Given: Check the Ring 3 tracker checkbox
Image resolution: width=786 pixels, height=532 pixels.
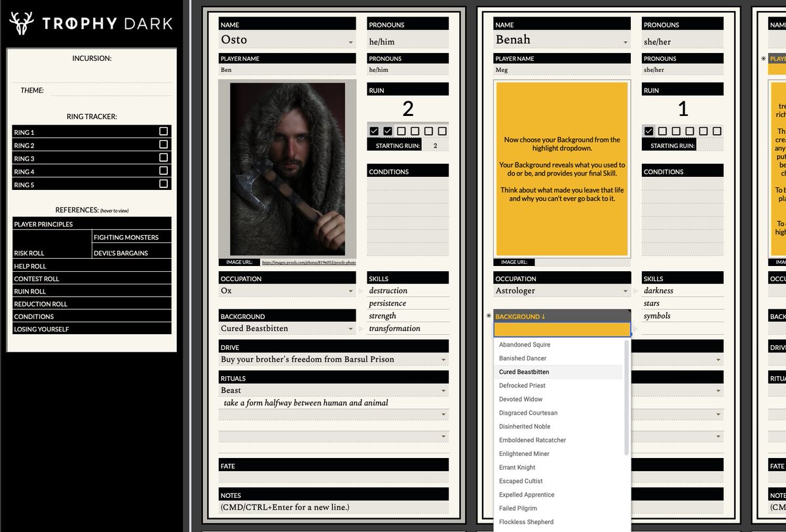Looking at the screenshot, I should click(163, 158).
